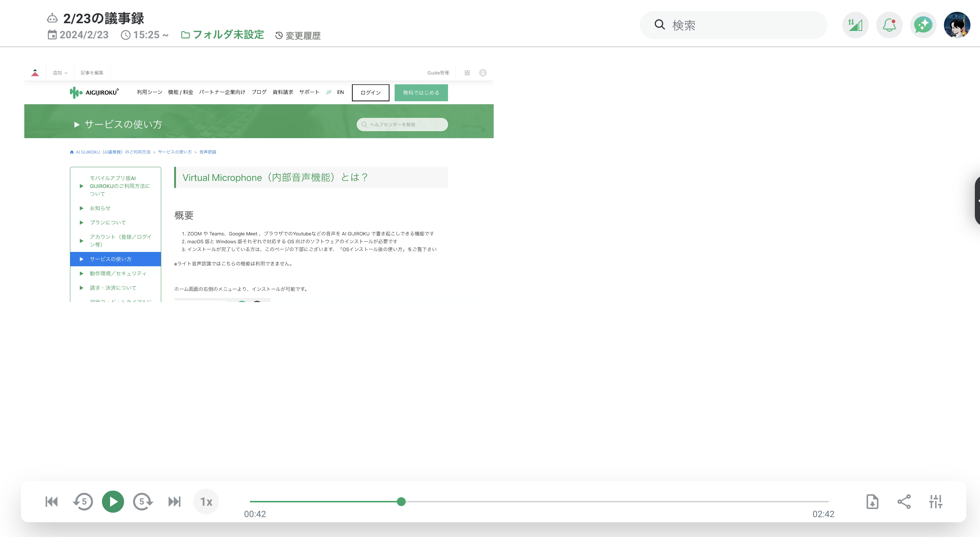980x537 pixels.
Task: Click the robot icon beside the title
Action: 52,18
